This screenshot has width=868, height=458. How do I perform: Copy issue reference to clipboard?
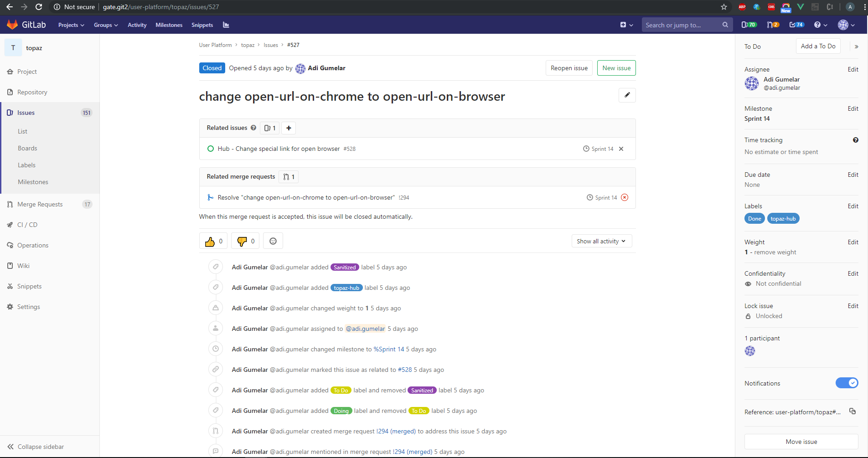852,412
